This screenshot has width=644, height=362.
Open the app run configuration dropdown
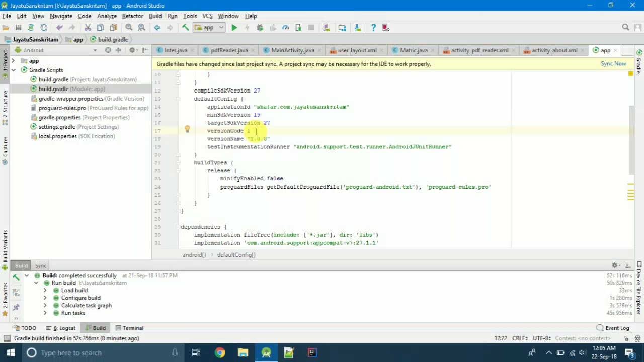click(209, 28)
